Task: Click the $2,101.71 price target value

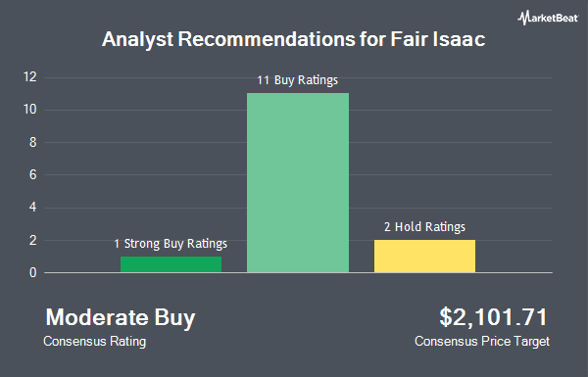Action: tap(494, 317)
